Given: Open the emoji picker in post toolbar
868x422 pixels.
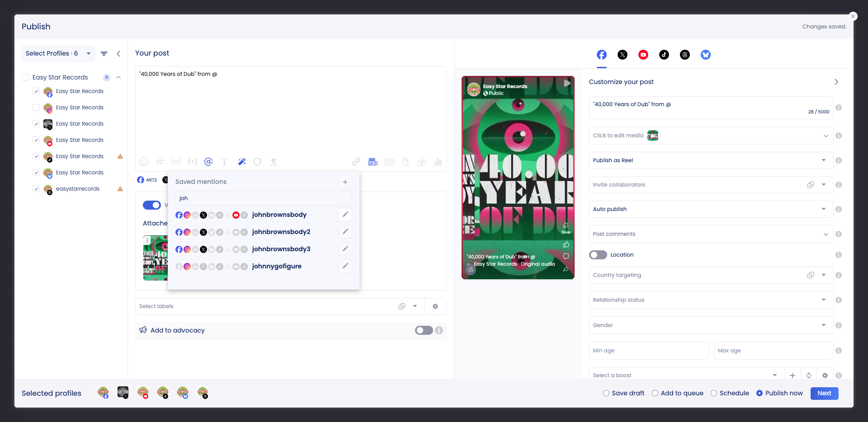Looking at the screenshot, I should [144, 162].
